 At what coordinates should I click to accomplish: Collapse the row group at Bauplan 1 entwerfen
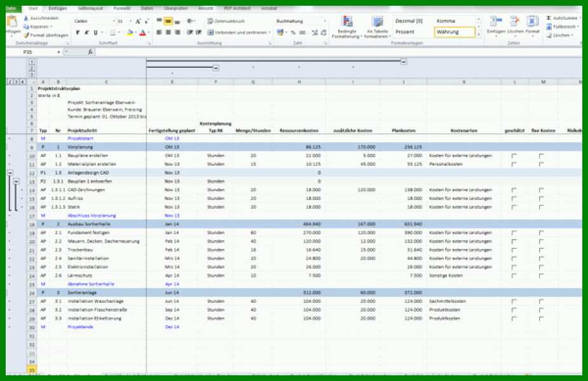click(16, 182)
